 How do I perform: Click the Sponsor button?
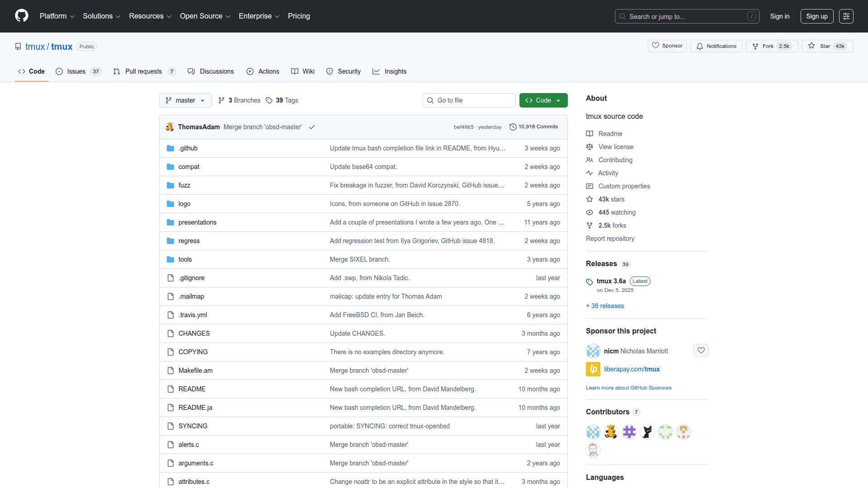click(667, 46)
